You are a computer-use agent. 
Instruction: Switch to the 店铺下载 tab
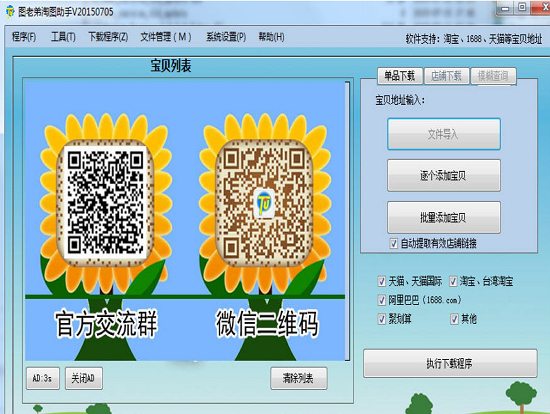[x=446, y=76]
